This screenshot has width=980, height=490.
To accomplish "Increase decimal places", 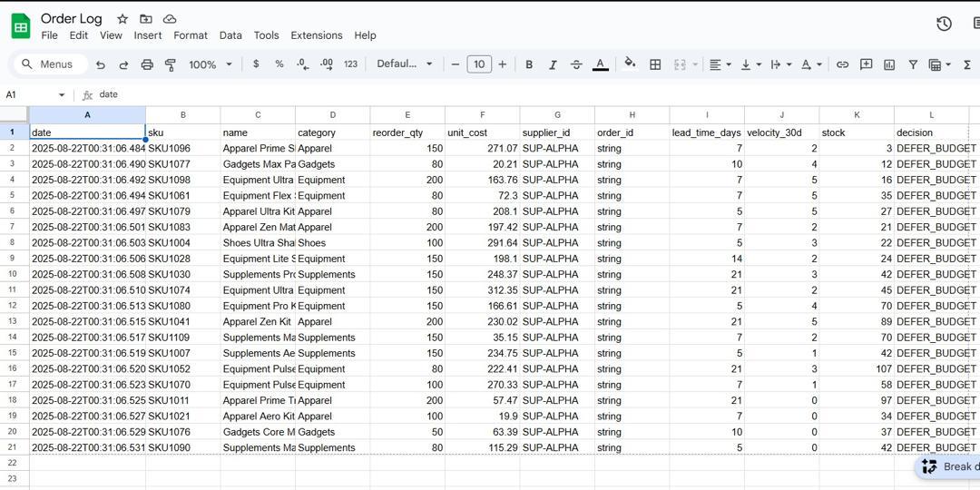I will pyautogui.click(x=327, y=64).
